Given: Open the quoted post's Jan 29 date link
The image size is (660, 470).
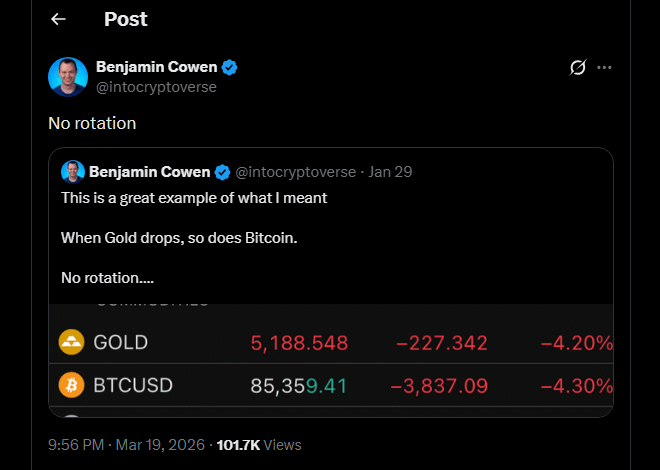Looking at the screenshot, I should (x=390, y=171).
